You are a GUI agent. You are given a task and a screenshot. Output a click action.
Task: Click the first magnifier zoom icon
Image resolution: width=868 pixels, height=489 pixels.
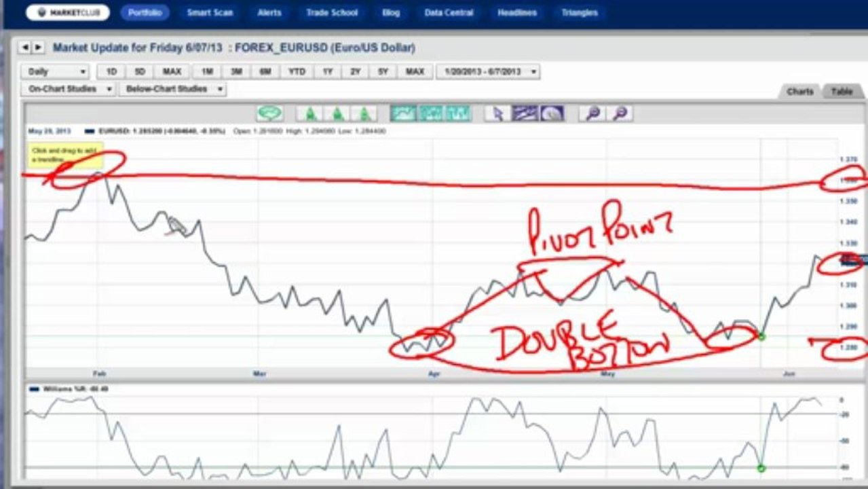coord(592,113)
